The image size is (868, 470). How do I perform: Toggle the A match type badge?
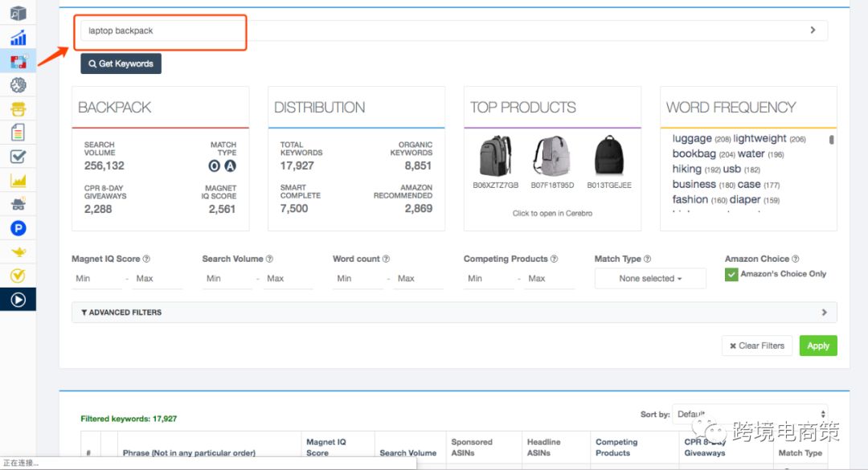230,166
